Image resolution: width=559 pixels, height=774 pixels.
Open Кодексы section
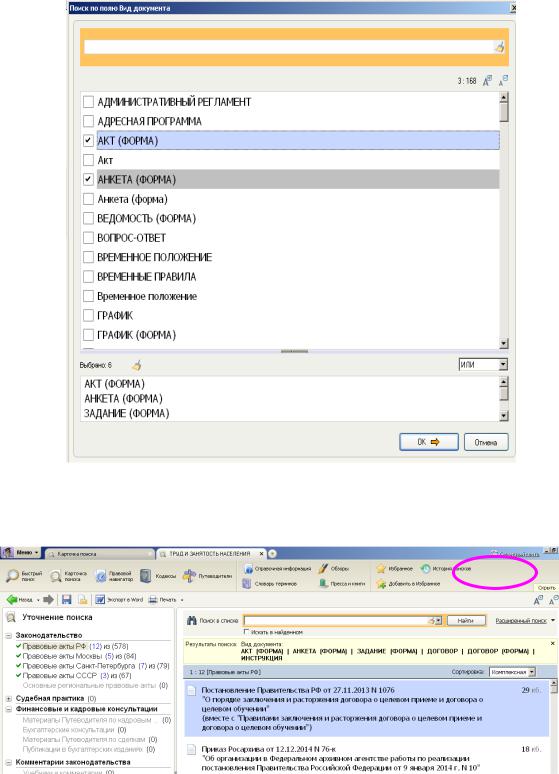[158, 576]
